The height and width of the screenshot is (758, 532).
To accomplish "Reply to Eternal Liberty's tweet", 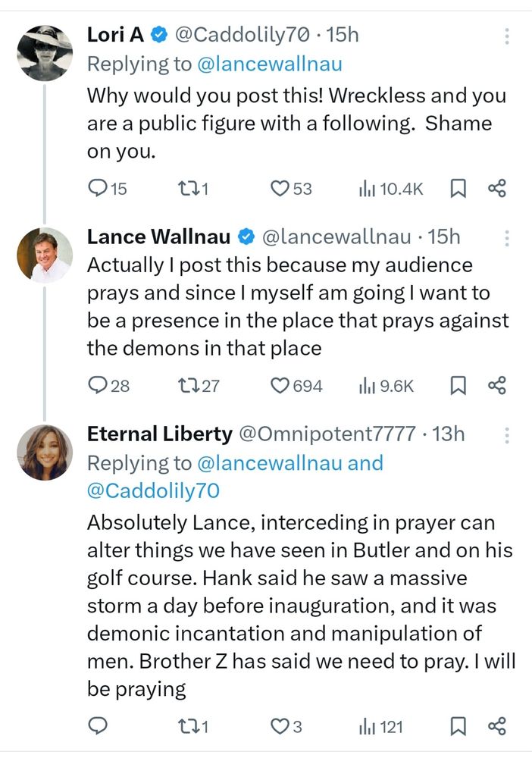I will click(x=99, y=727).
